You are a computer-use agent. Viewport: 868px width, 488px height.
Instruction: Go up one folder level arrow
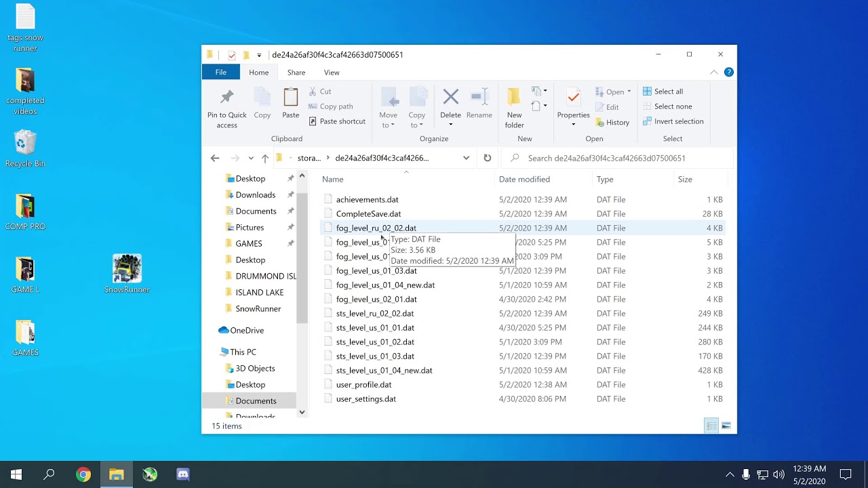(x=265, y=158)
